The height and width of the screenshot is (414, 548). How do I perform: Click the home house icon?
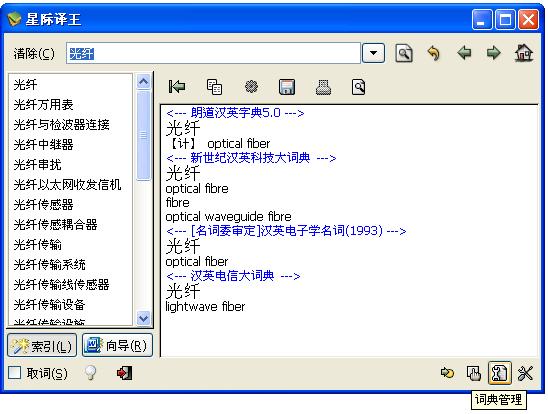[524, 53]
